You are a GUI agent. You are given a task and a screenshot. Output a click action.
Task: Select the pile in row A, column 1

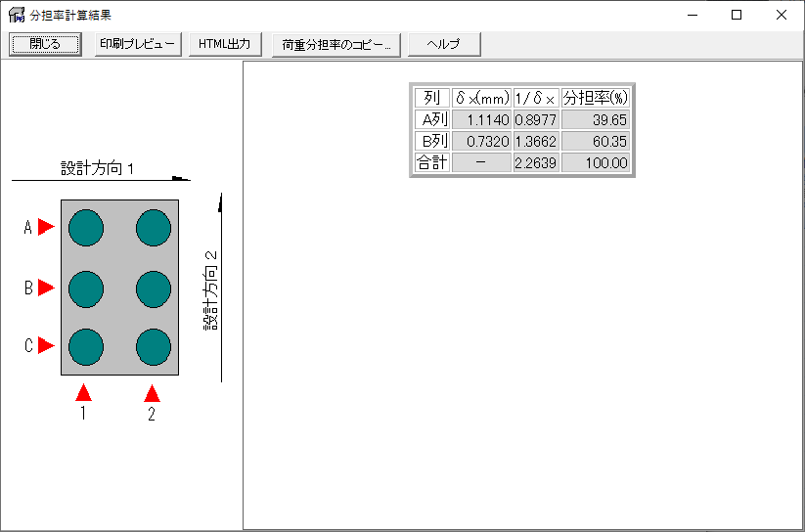point(86,228)
